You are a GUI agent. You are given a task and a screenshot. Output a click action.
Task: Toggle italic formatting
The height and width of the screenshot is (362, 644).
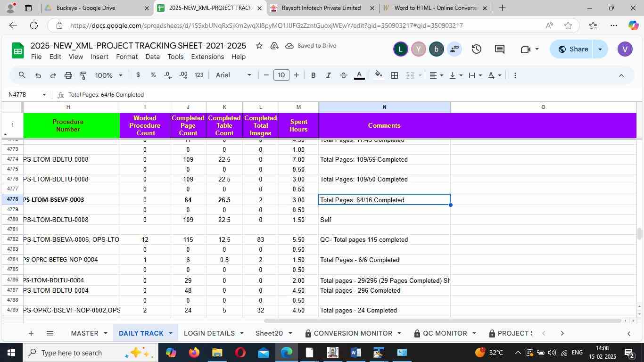328,75
